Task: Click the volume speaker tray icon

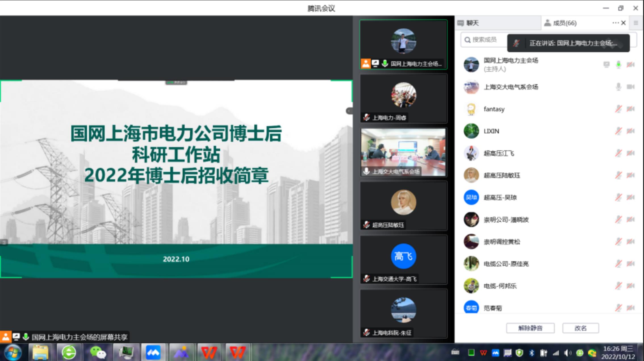Action: pos(567,353)
